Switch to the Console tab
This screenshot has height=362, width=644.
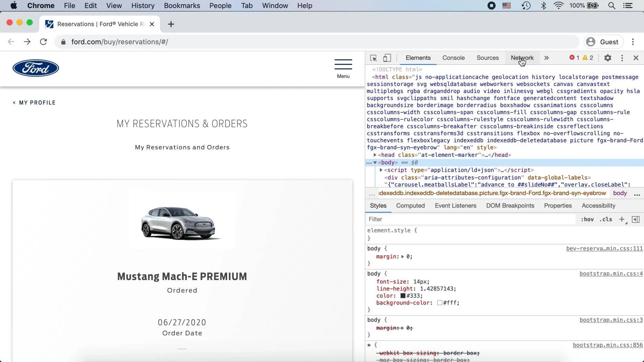click(x=453, y=58)
